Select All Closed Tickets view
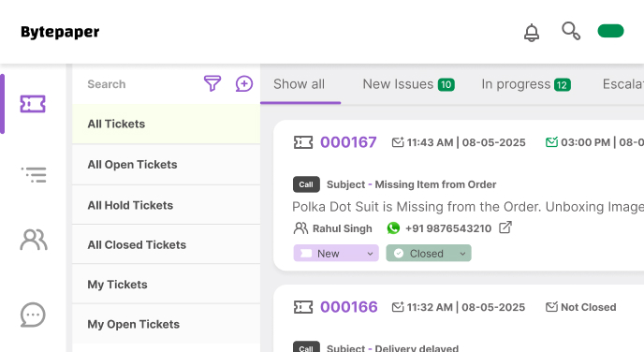Image resolution: width=644 pixels, height=352 pixels. coord(166,244)
